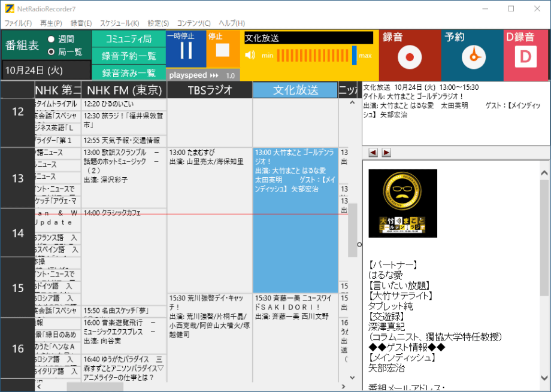
Task: Click the D録音 download recording button
Action: (526, 56)
